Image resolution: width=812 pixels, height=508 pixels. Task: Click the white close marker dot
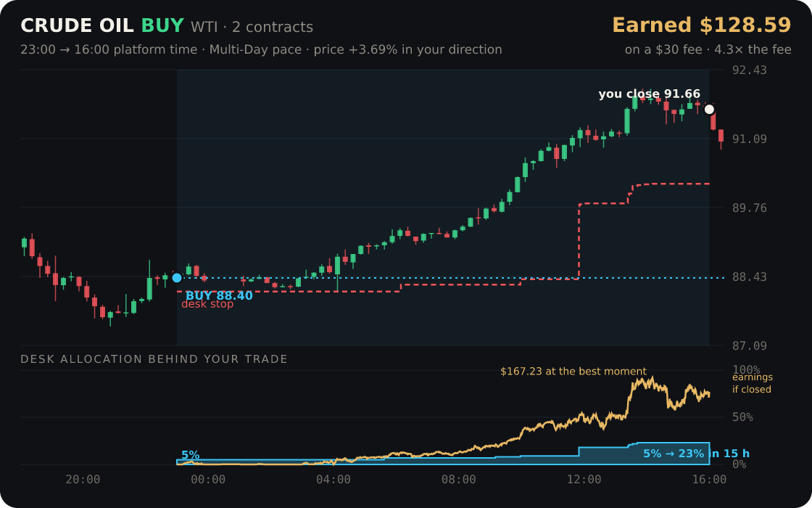click(710, 110)
